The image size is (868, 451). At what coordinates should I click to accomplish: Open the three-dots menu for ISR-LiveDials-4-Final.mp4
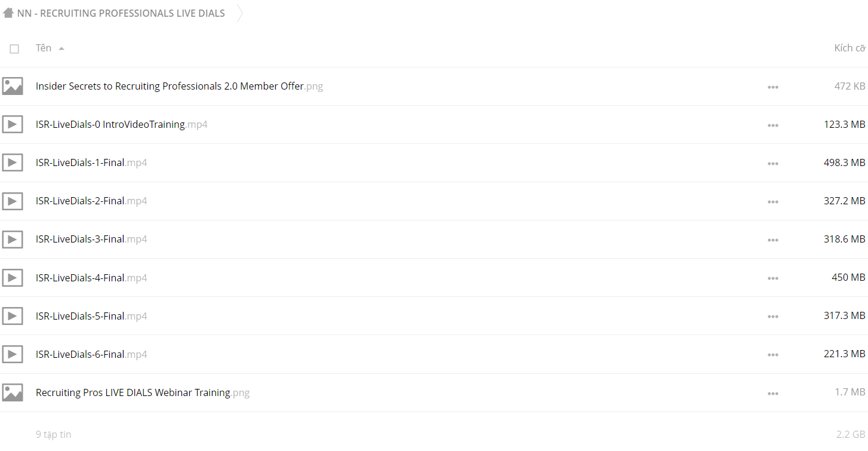[x=773, y=278]
